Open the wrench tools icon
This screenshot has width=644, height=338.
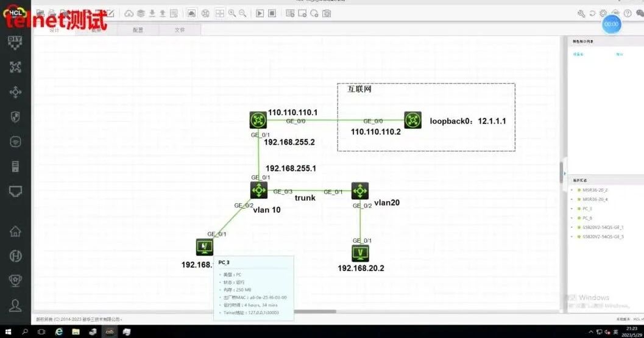pos(581,13)
